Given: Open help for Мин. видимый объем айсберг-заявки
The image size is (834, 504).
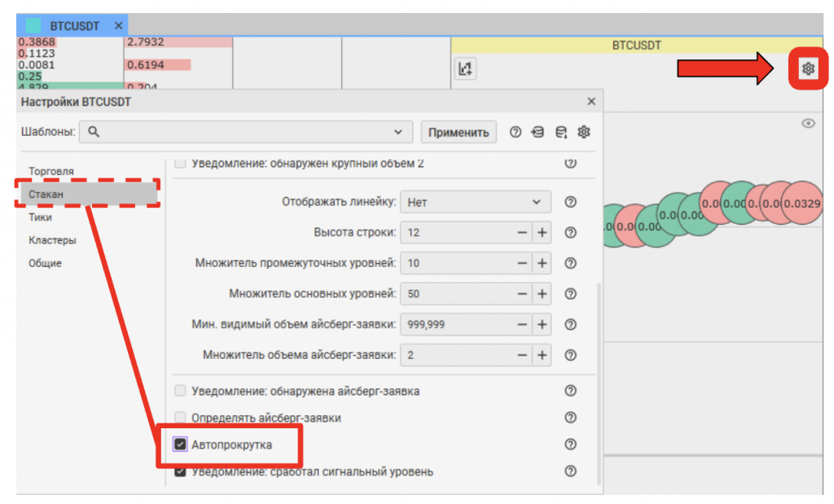Looking at the screenshot, I should (x=570, y=324).
